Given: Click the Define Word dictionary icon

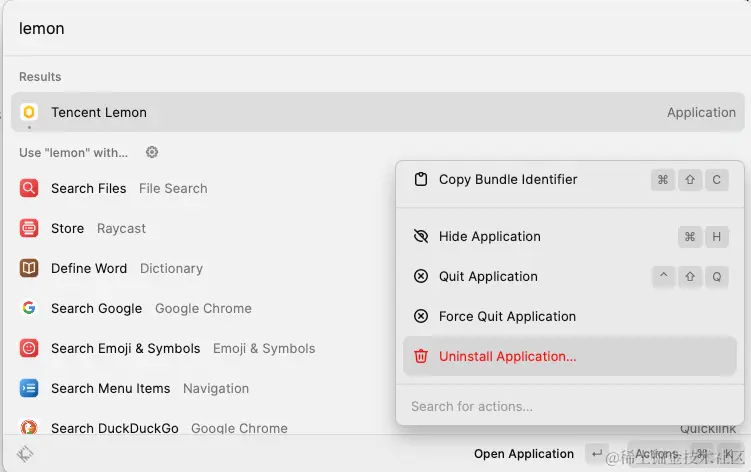Looking at the screenshot, I should [x=29, y=268].
